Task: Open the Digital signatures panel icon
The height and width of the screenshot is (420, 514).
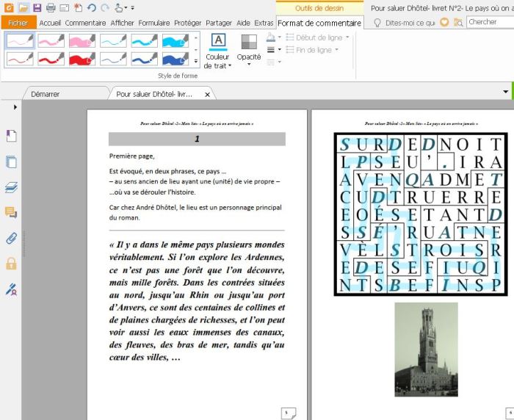Action: (x=11, y=289)
